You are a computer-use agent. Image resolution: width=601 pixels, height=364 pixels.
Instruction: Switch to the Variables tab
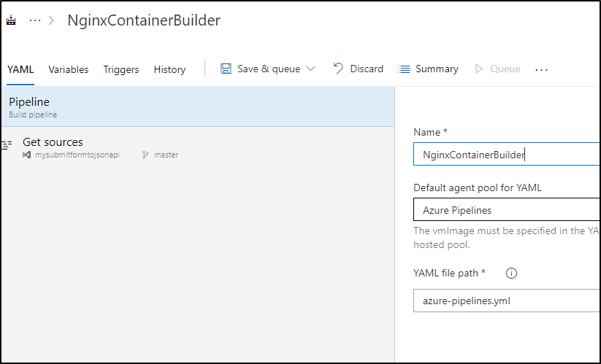tap(68, 69)
